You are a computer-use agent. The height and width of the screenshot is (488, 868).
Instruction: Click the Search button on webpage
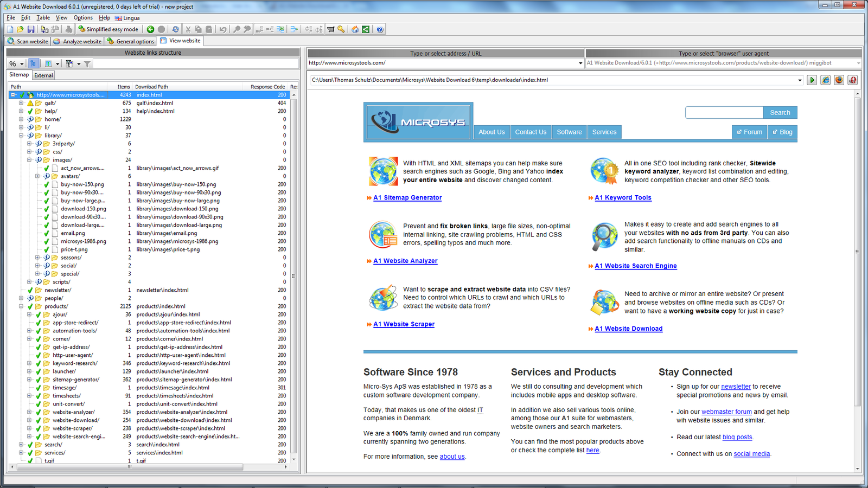click(x=780, y=113)
